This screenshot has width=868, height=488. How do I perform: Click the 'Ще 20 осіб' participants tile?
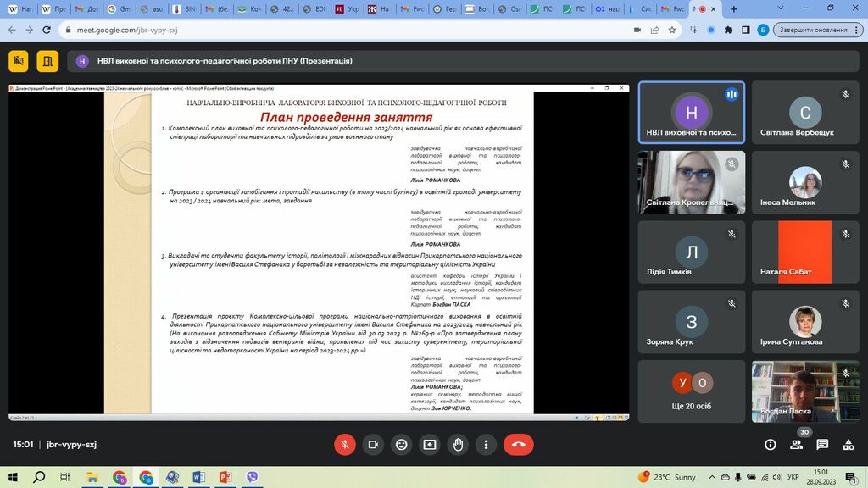pyautogui.click(x=692, y=389)
